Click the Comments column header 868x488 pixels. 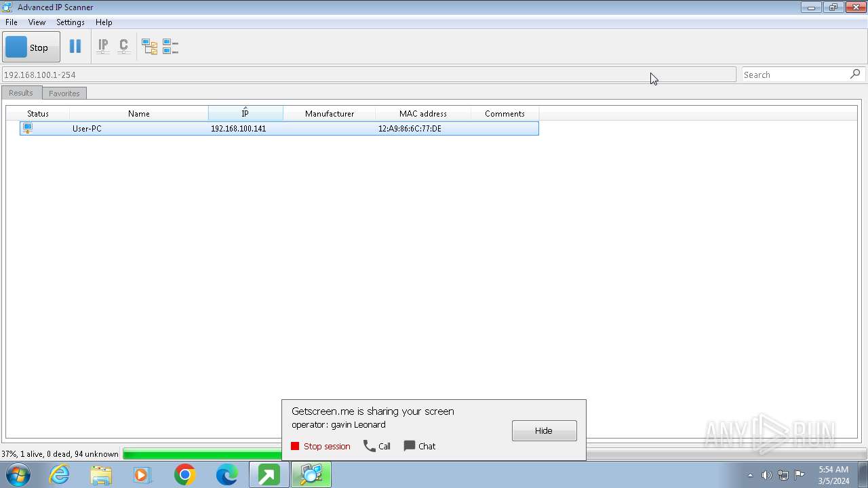click(x=505, y=113)
